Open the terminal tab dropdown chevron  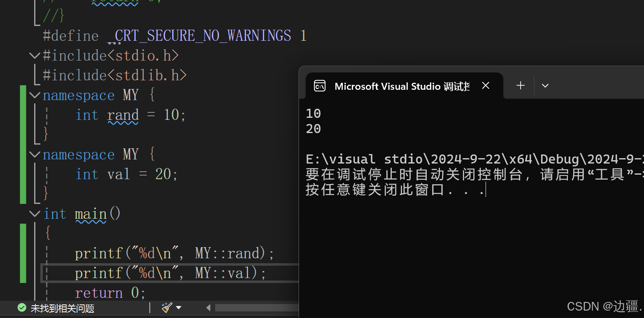(545, 86)
